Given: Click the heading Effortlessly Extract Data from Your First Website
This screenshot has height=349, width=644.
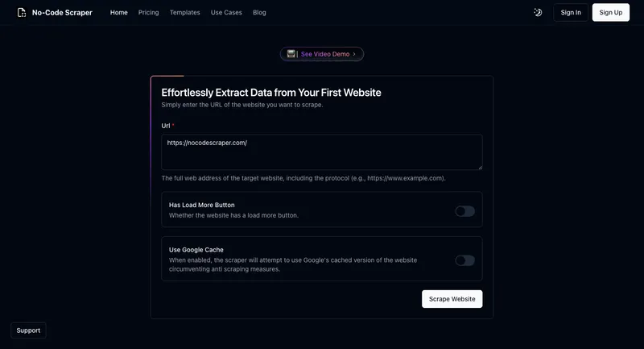Looking at the screenshot, I should (271, 93).
